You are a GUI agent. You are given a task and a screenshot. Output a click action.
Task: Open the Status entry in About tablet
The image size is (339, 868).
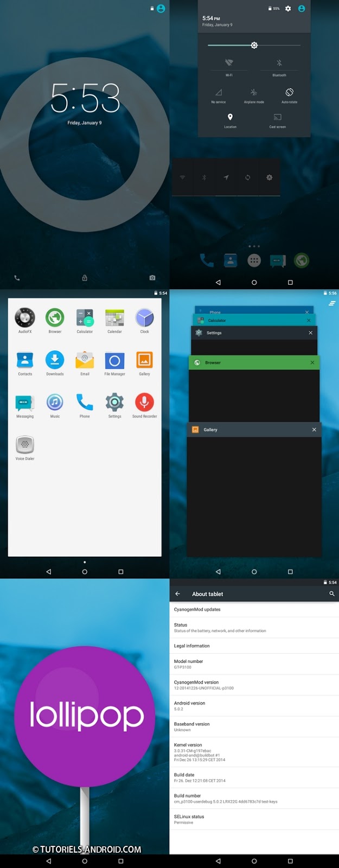tap(254, 628)
